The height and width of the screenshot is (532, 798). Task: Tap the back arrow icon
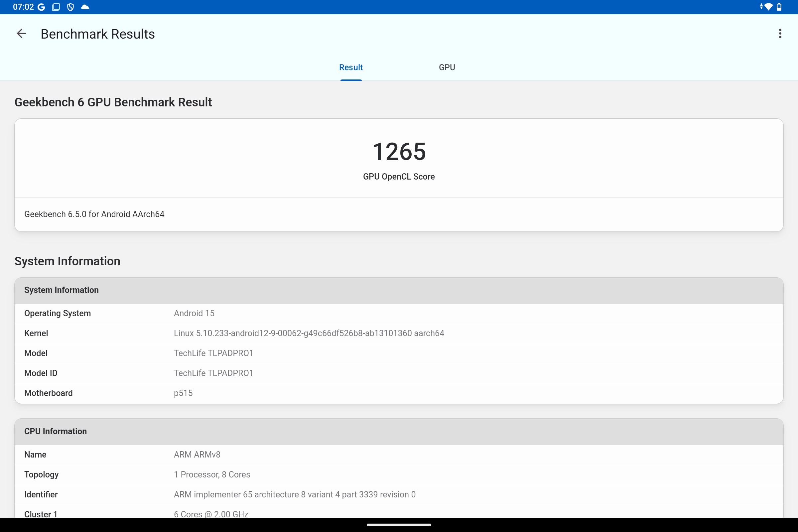pyautogui.click(x=21, y=34)
